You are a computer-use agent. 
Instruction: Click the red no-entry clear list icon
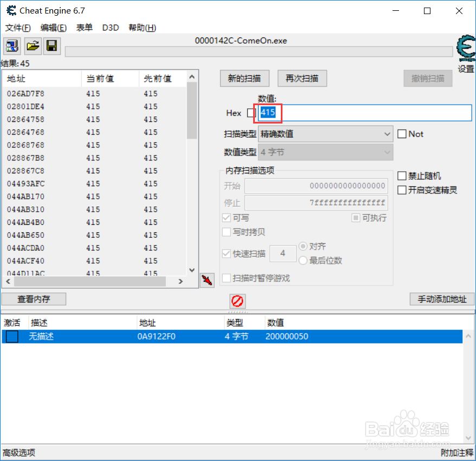coord(237,301)
